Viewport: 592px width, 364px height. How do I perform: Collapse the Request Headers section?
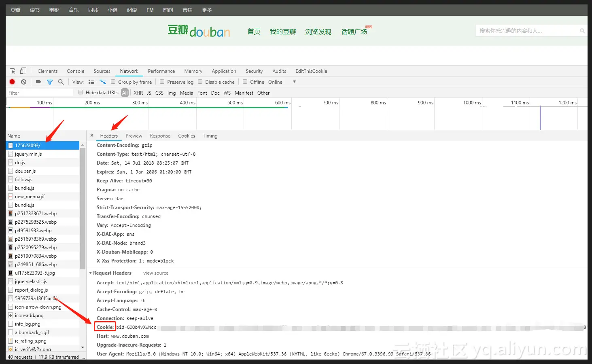(91, 273)
